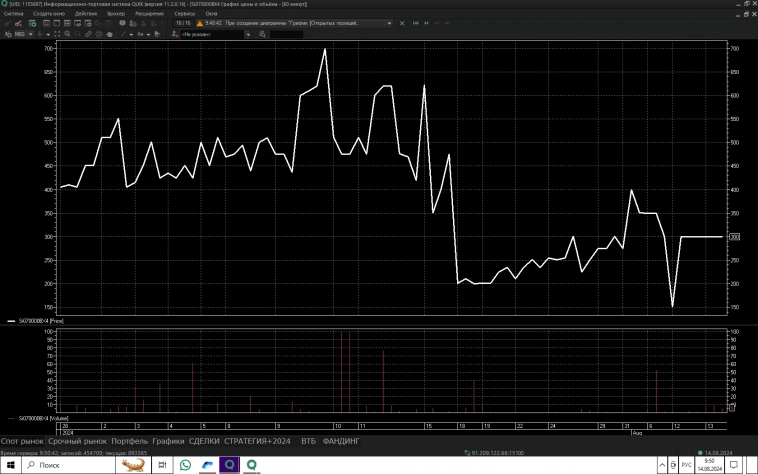Open the Сервисы menu
758x474 pixels.
[185, 14]
